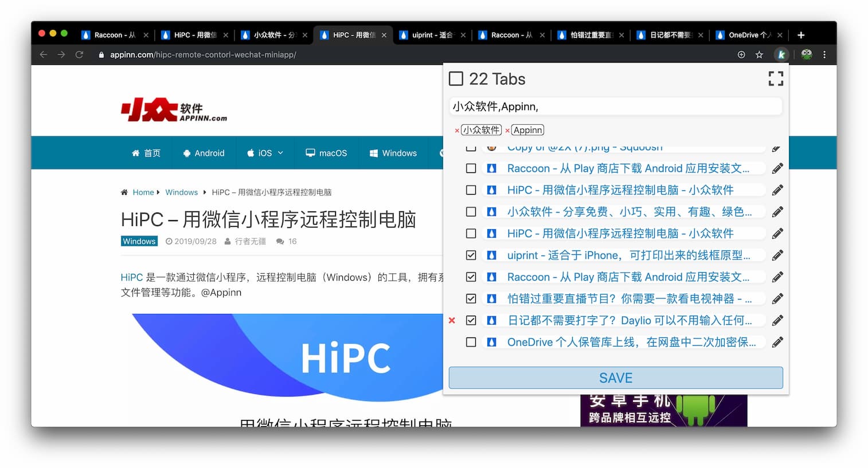Bookmark this page with the star icon
868x468 pixels.
point(759,54)
